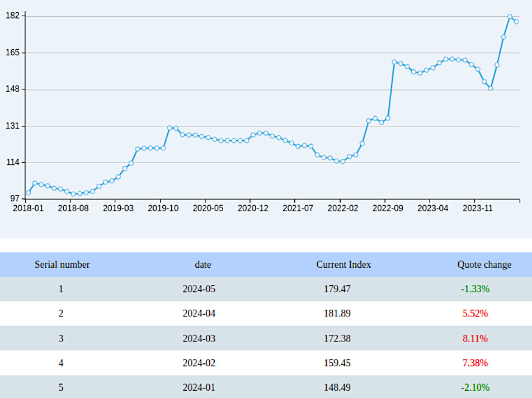The width and height of the screenshot is (532, 398).
Task: Click the date column header
Action: coord(203,264)
